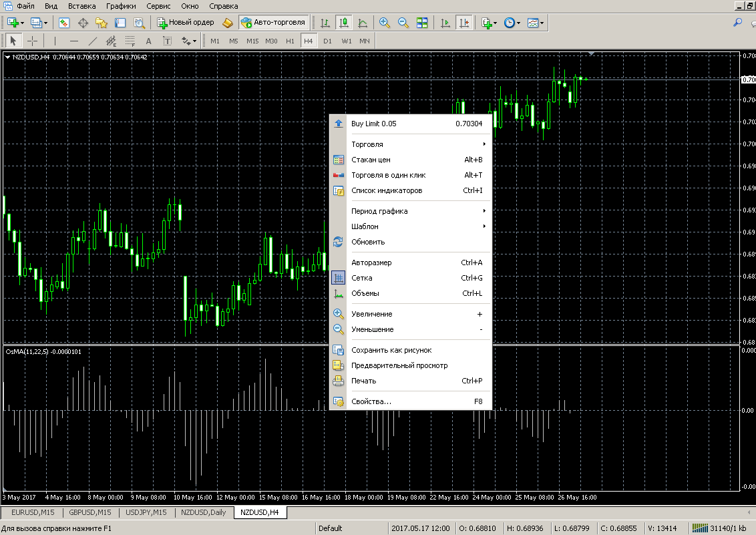Select the Fibonacci retracement drawing tool
Viewport: 756px width, 535px height.
(x=130, y=41)
